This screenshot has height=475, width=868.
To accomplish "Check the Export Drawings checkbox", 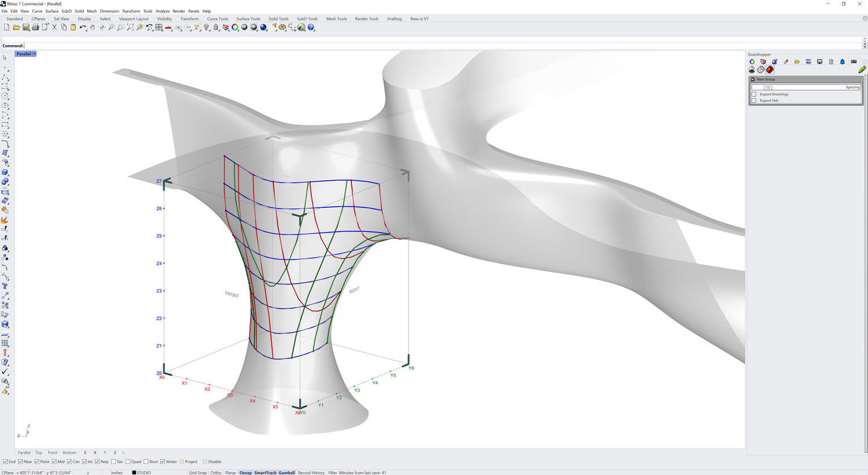I will click(x=753, y=94).
